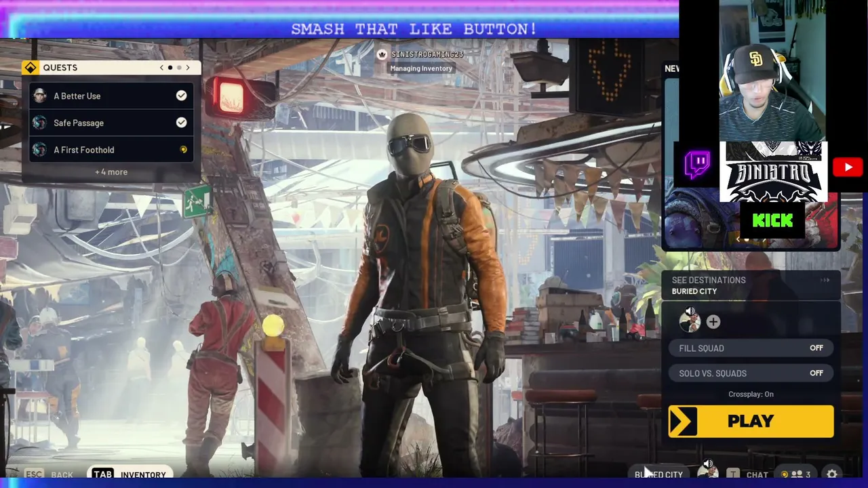Go to previous quests page arrow
Image resolution: width=868 pixels, height=488 pixels.
tap(161, 68)
